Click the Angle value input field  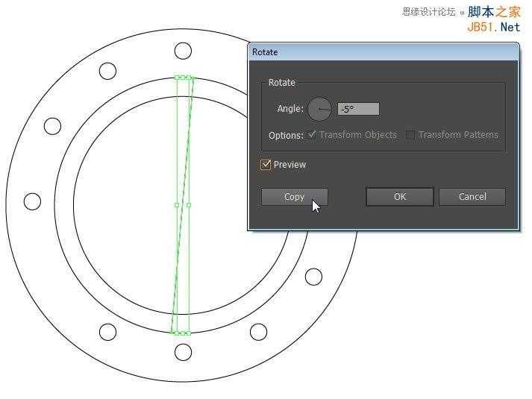[x=358, y=109]
